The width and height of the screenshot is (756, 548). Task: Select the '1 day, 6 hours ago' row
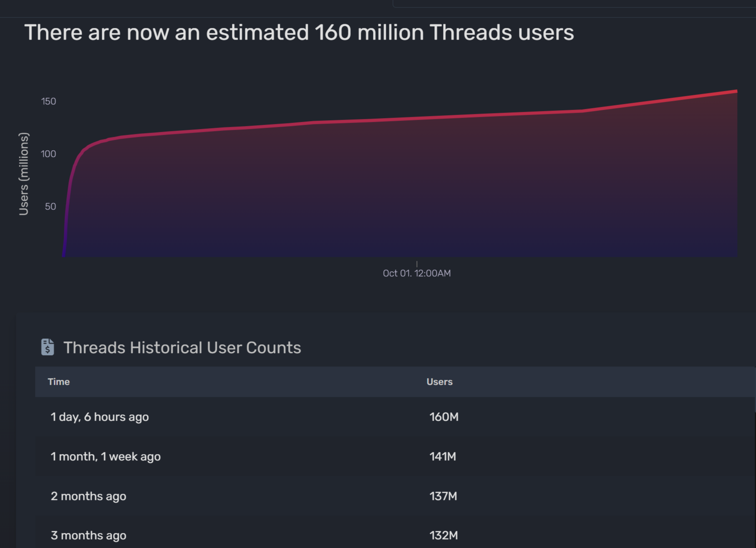pos(395,417)
